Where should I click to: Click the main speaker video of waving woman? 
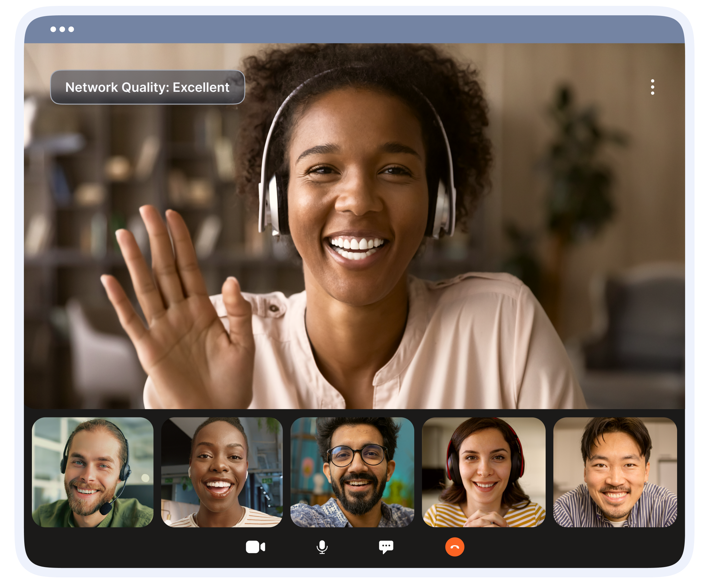[x=354, y=226]
